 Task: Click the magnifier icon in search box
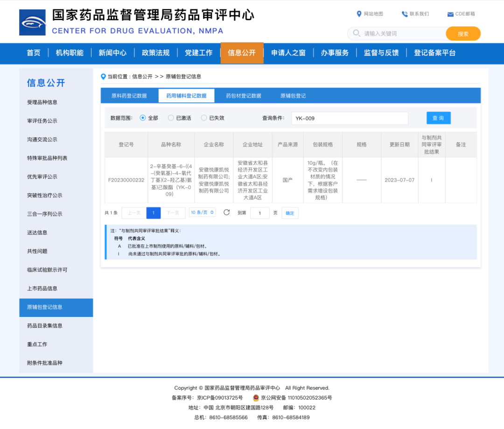pos(357,34)
